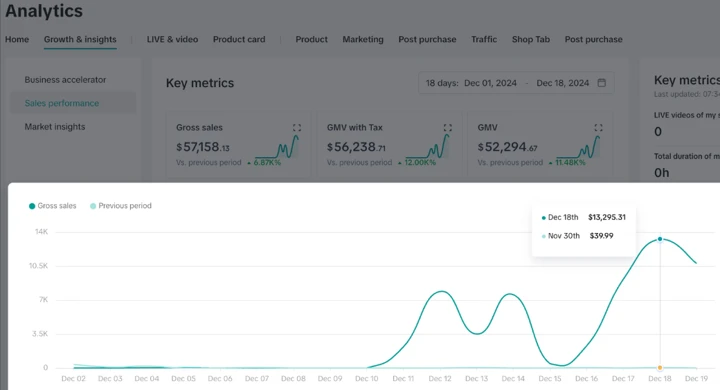Image resolution: width=720 pixels, height=390 pixels.
Task: Open the Traffic tab
Action: point(484,40)
